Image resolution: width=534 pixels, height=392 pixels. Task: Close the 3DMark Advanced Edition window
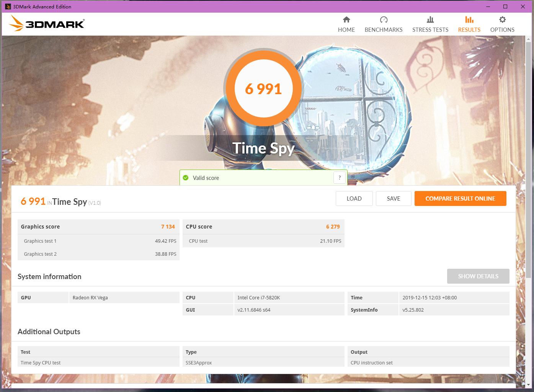[x=523, y=7]
